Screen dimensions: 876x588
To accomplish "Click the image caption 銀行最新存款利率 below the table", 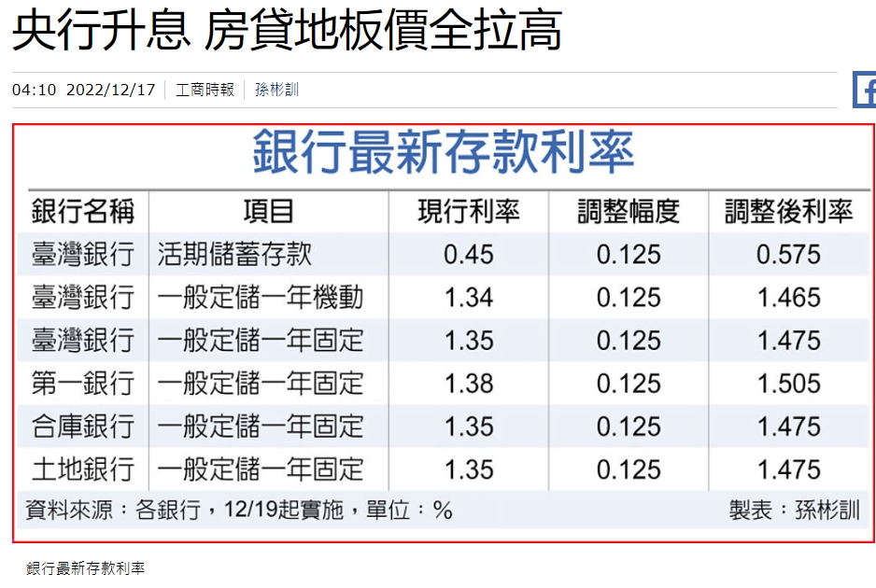I will pyautogui.click(x=86, y=568).
